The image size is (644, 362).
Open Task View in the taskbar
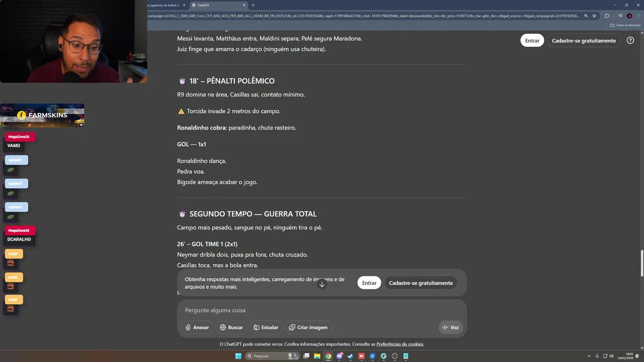click(x=306, y=356)
